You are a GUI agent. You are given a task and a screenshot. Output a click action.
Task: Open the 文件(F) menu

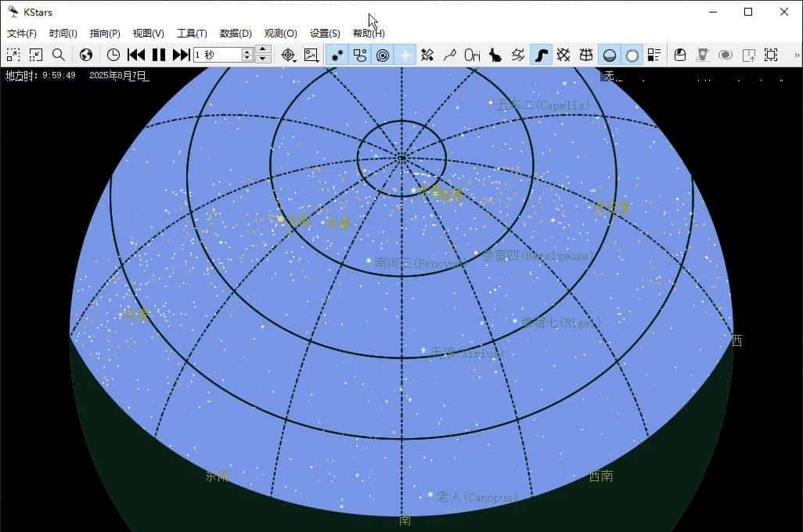point(22,34)
